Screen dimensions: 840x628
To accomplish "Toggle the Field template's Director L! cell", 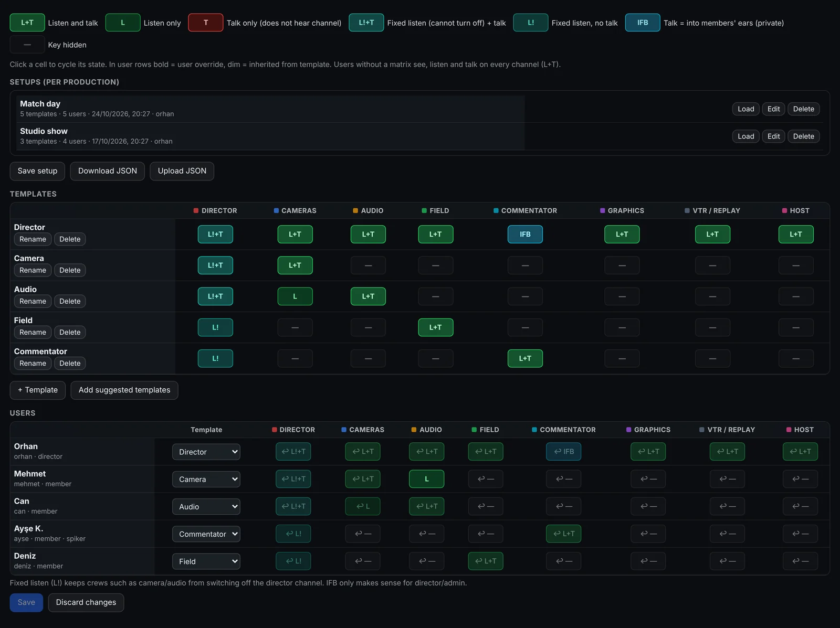I will coord(215,327).
